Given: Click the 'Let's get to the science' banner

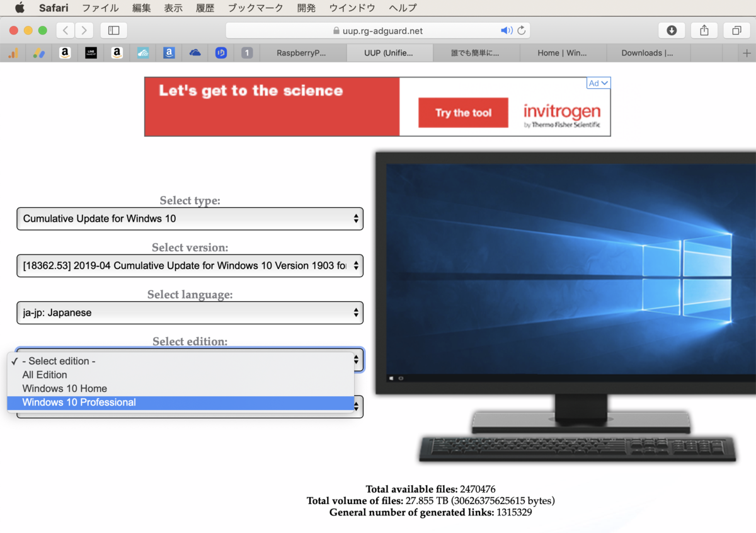Looking at the screenshot, I should pyautogui.click(x=251, y=91).
